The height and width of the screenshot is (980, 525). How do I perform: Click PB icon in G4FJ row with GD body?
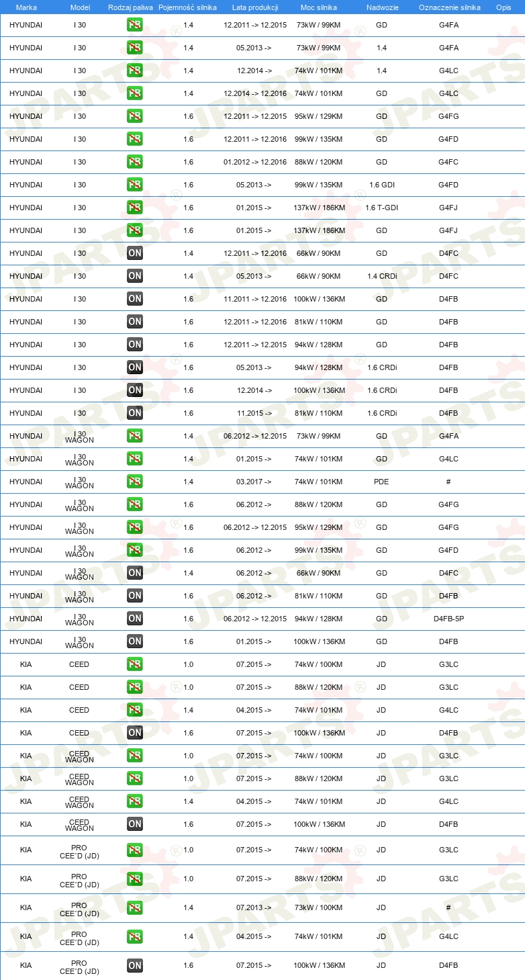point(135,230)
